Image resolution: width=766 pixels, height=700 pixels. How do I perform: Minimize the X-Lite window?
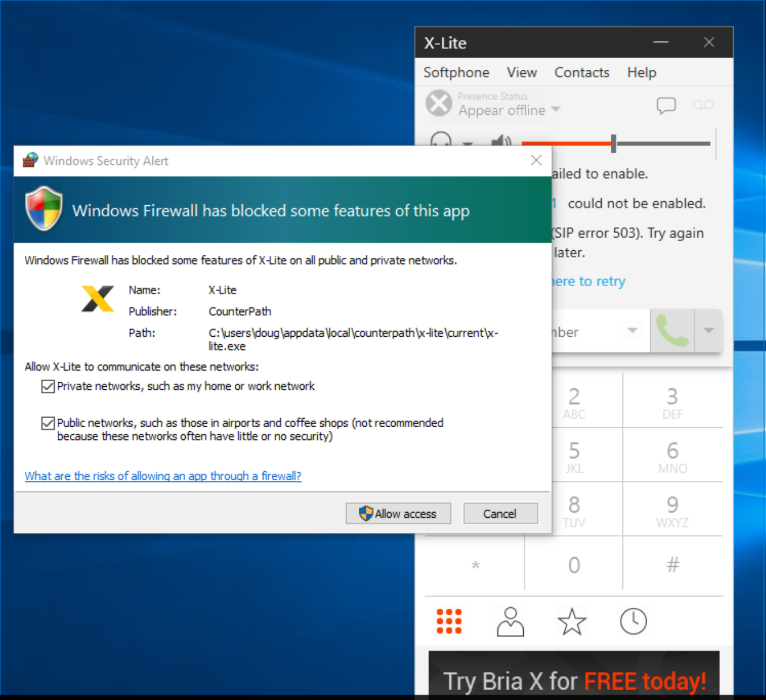[x=661, y=42]
